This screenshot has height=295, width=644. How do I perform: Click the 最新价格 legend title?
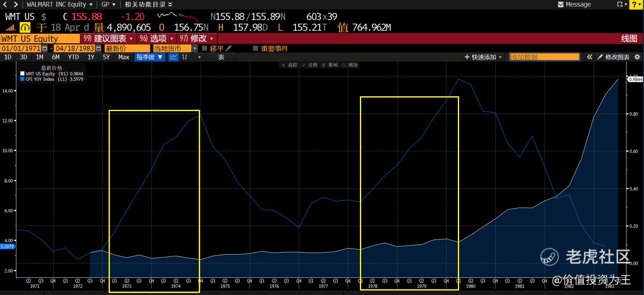(x=52, y=68)
